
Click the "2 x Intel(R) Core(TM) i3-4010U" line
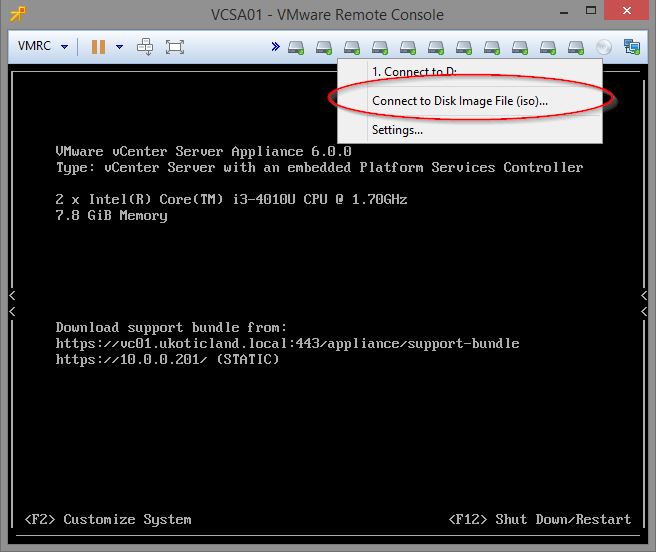point(231,199)
